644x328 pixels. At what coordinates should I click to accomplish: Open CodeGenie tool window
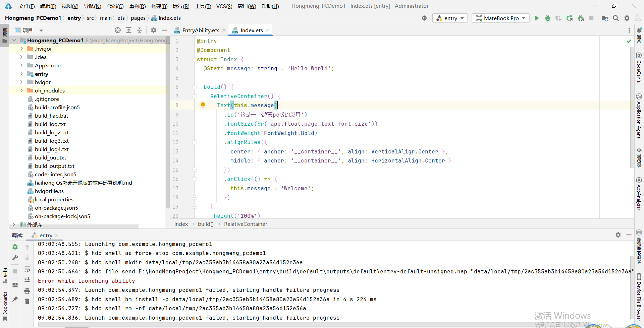(x=639, y=68)
